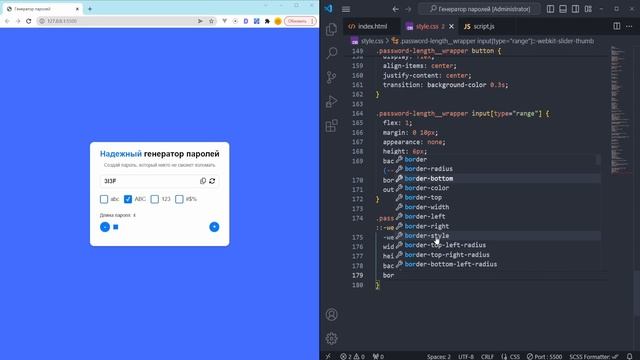Close the style.css editor tab

(x=451, y=27)
